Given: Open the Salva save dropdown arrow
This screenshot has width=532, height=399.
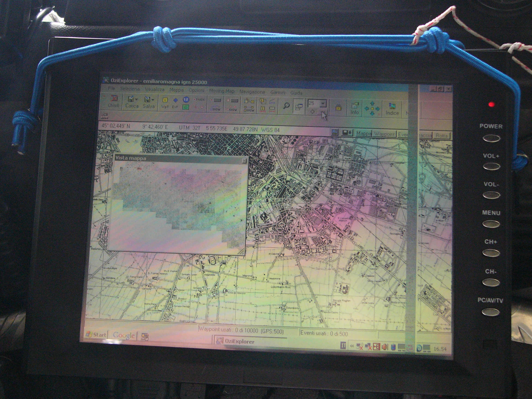Looking at the screenshot, I should click(153, 99).
